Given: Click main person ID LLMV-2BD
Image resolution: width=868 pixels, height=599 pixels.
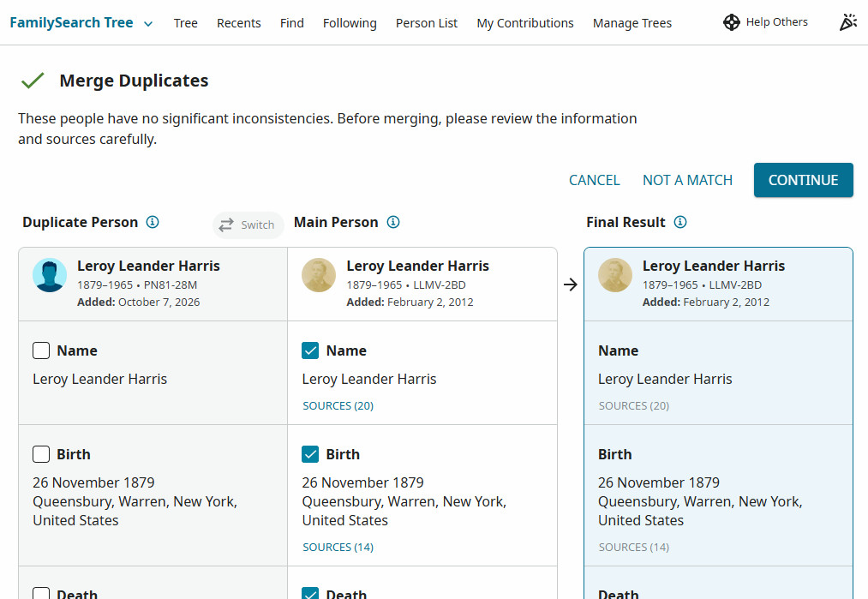Looking at the screenshot, I should [440, 285].
